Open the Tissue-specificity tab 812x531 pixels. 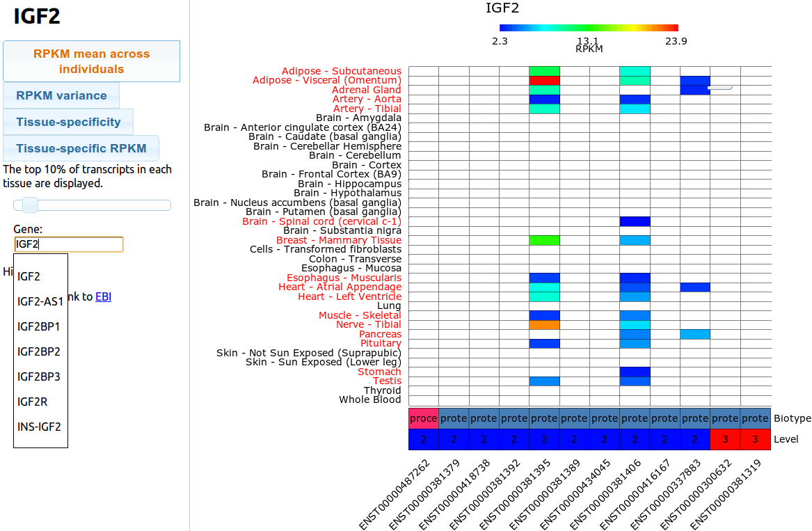coord(67,122)
